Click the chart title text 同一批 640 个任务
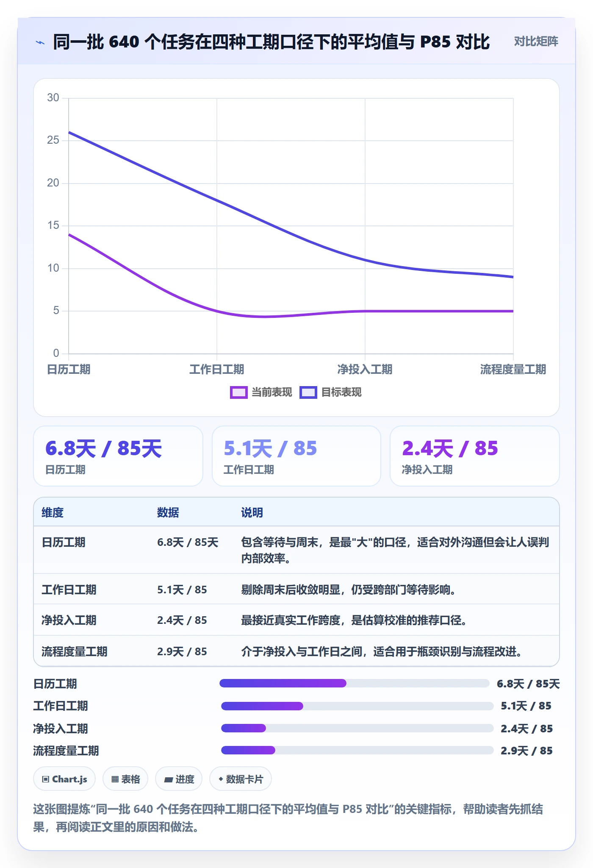 coord(271,42)
